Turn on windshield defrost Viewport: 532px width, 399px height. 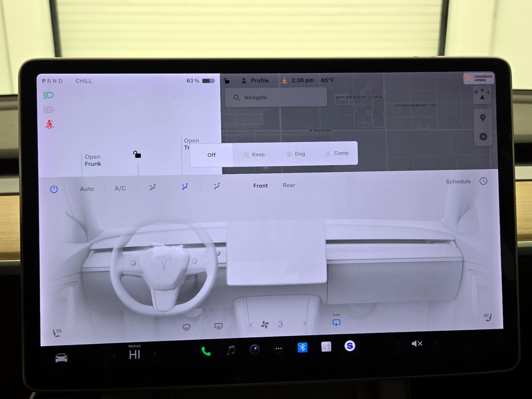[187, 328]
